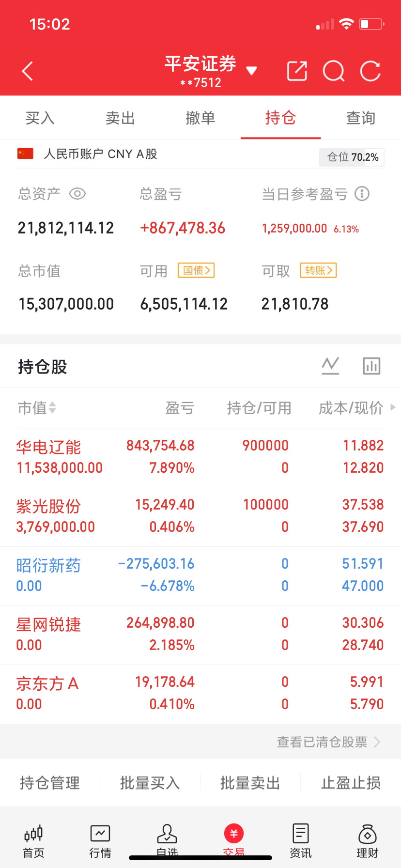
Task: Tap available funds value 6,505,114.12
Action: pyautogui.click(x=184, y=304)
